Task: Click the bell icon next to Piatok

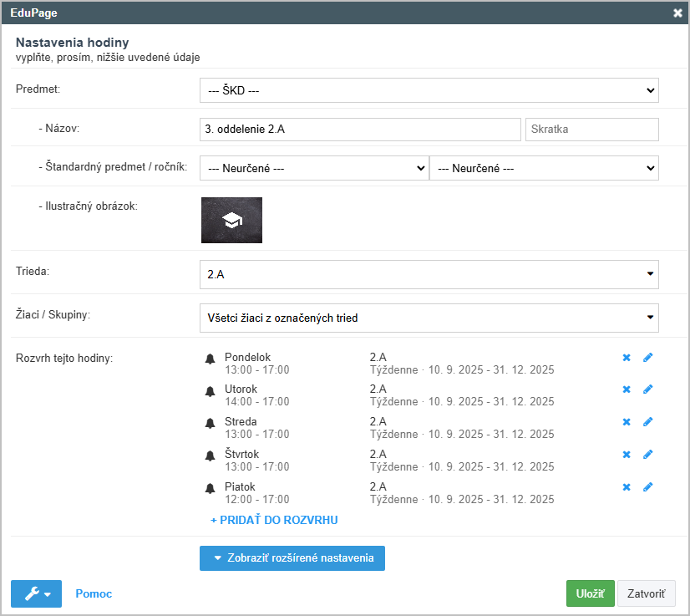Action: pyautogui.click(x=210, y=488)
